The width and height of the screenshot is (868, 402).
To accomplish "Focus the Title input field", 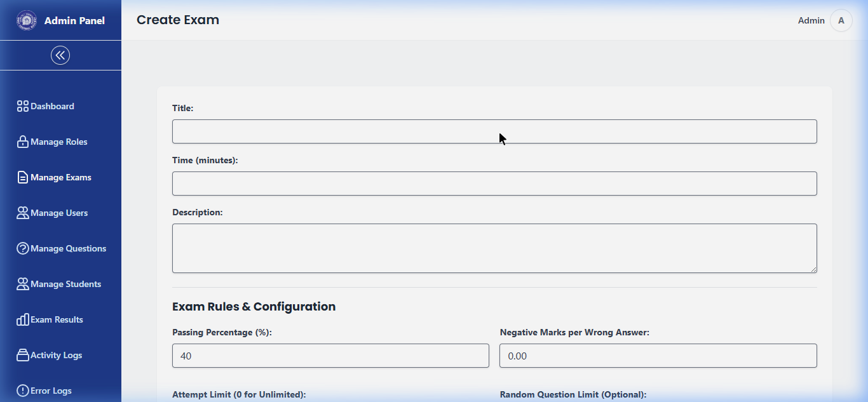I will (494, 131).
